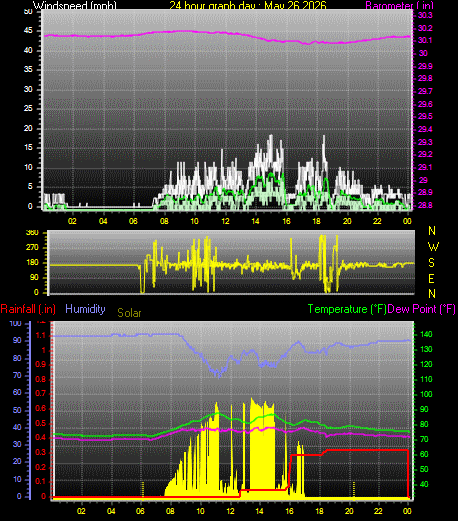Image resolution: width=458 pixels, height=521 pixels.
Task: Click the 30.2 barometer scale value
Action: tap(425, 28)
